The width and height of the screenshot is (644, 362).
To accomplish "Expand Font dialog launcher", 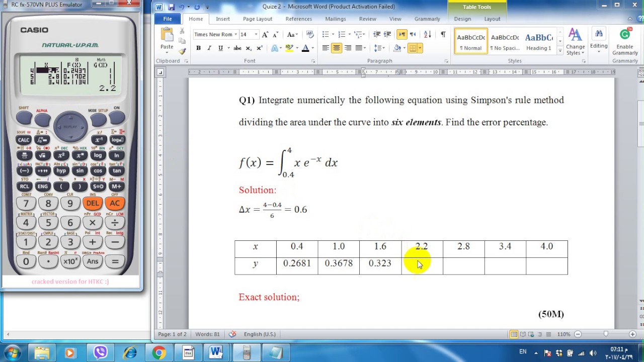I will 313,61.
